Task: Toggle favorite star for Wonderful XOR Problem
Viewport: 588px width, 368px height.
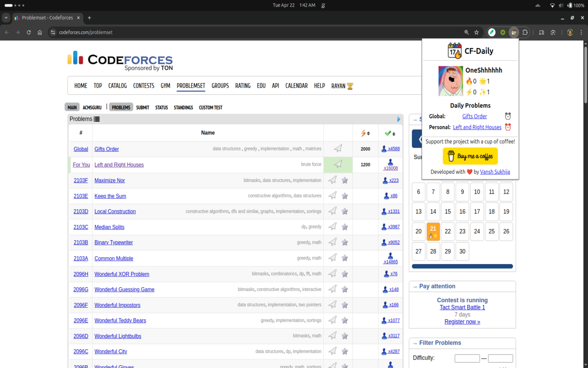Action: 345,274
